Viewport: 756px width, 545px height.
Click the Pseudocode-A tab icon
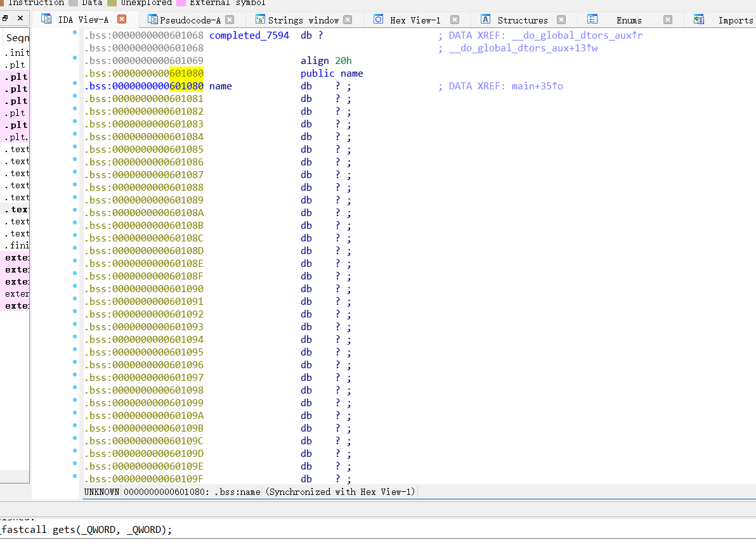[x=152, y=19]
